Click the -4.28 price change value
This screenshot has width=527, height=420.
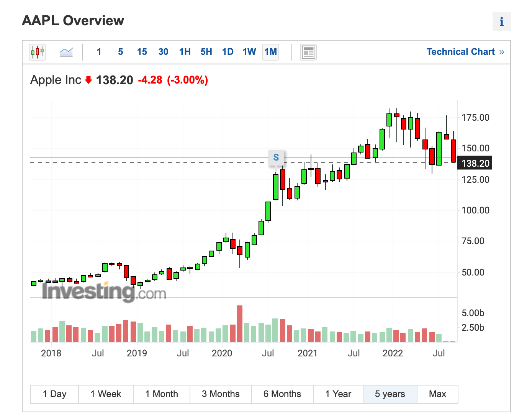pyautogui.click(x=150, y=80)
